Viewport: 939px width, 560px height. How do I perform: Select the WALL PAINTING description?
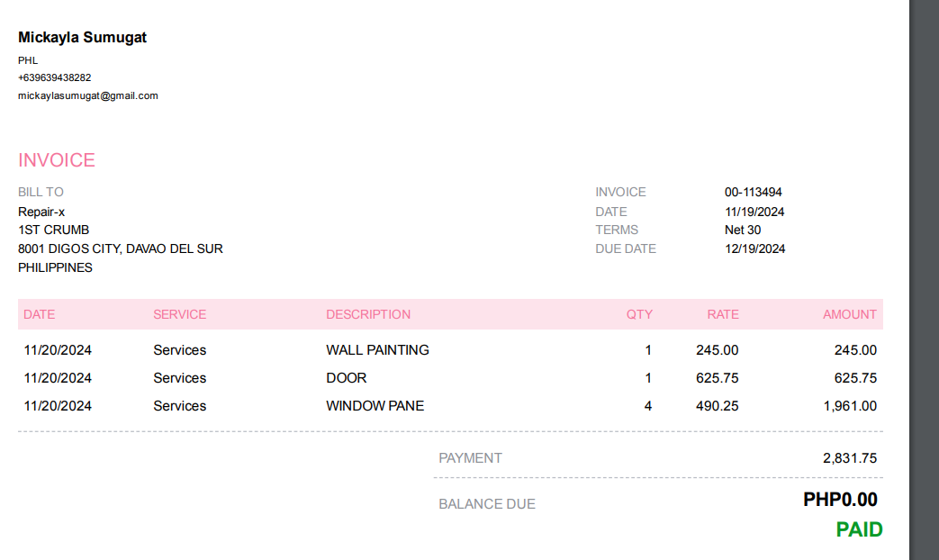pyautogui.click(x=377, y=350)
